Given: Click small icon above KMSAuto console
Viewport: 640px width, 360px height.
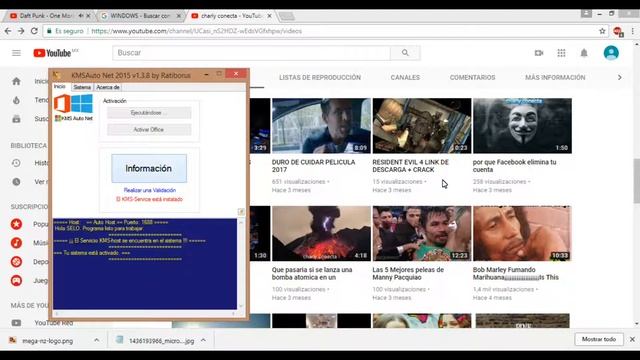Looking at the screenshot, I should point(241,211).
